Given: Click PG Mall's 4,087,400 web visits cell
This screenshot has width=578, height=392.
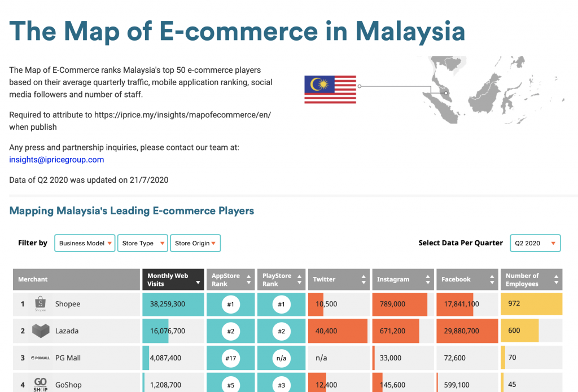Looking at the screenshot, I should (173, 358).
